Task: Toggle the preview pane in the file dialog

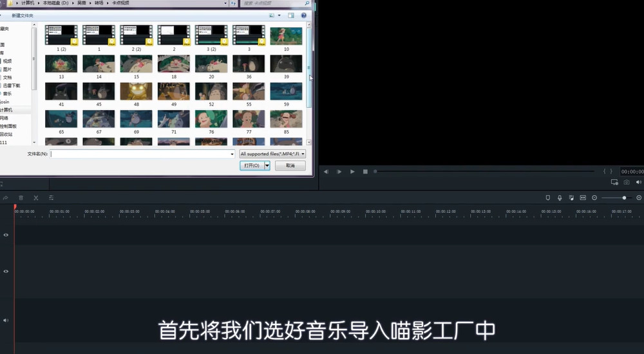Action: pos(291,15)
